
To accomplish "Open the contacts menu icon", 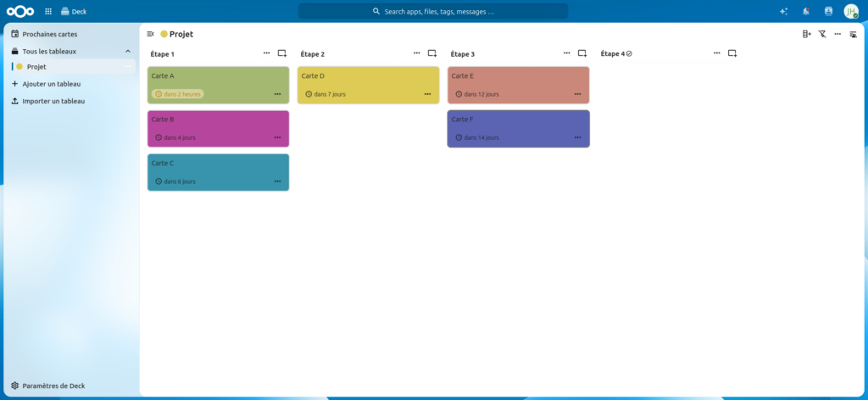I will (x=828, y=11).
